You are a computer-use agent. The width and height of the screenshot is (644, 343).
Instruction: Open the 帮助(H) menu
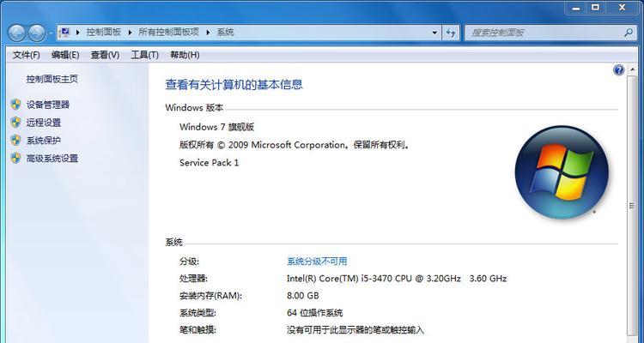(x=185, y=55)
